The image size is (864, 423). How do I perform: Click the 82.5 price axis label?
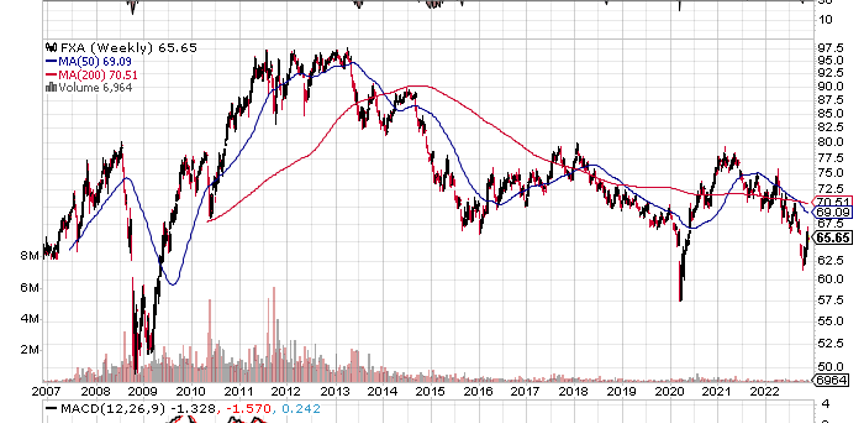[x=830, y=127]
